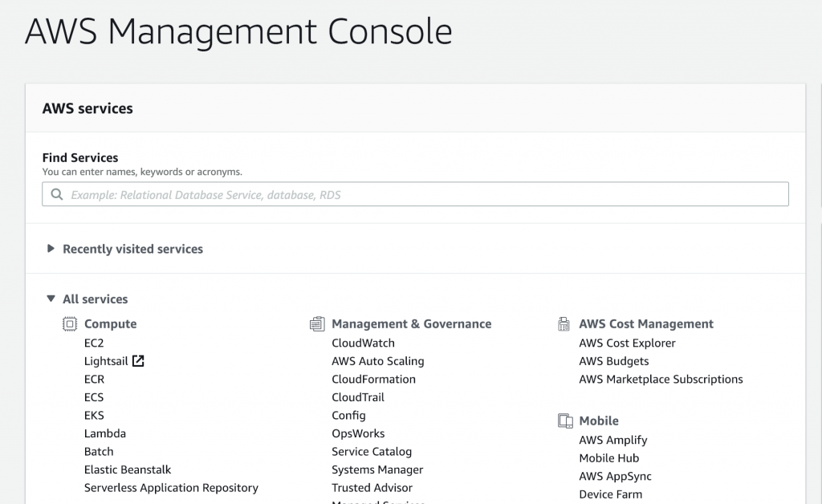
Task: Open the EC2 service
Action: click(x=94, y=343)
